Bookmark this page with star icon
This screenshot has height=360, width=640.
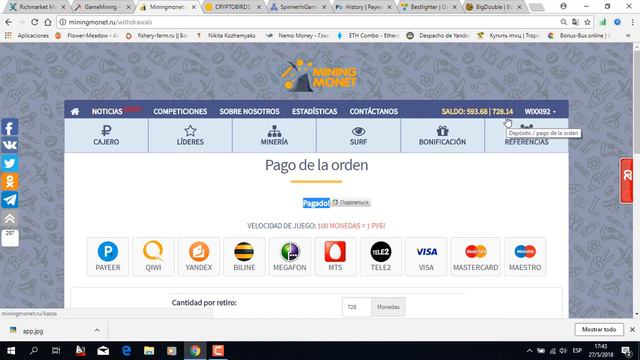(587, 22)
